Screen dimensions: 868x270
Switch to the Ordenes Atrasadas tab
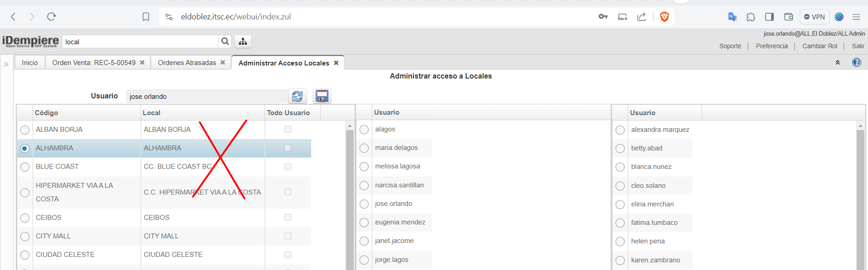pyautogui.click(x=187, y=63)
